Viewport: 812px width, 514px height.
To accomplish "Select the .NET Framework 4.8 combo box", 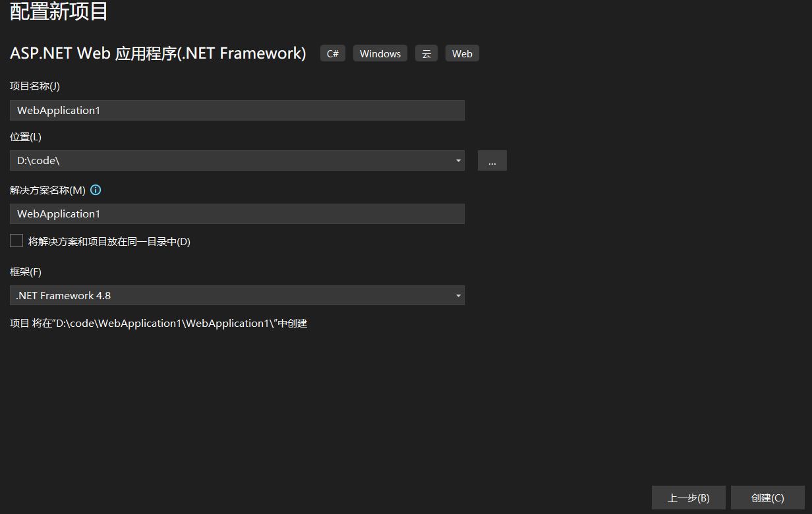I will click(231, 296).
